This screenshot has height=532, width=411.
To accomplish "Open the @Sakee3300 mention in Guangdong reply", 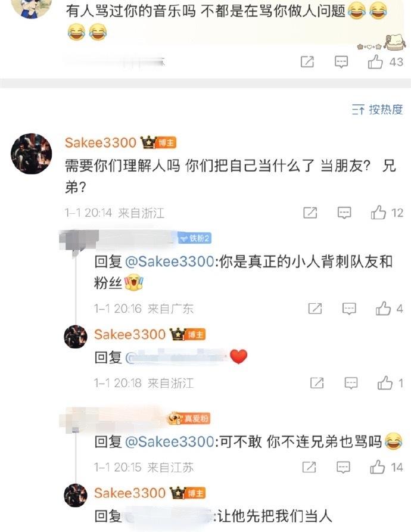I will [170, 262].
